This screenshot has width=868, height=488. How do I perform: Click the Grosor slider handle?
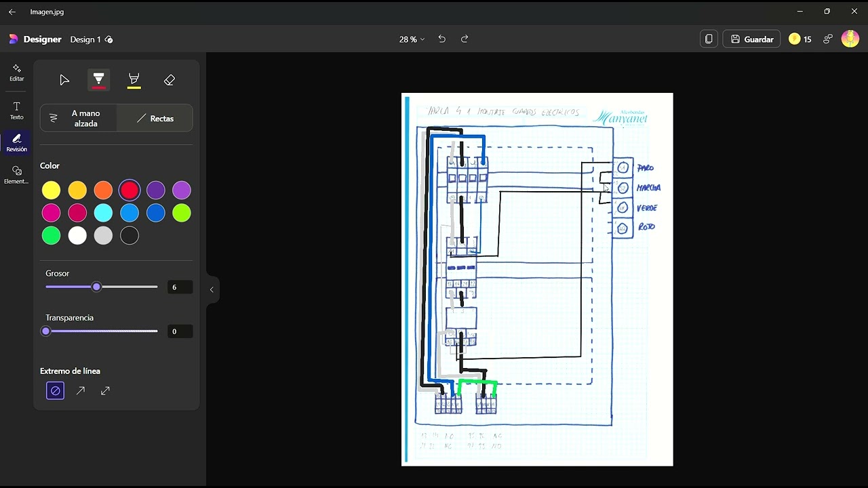(x=96, y=287)
